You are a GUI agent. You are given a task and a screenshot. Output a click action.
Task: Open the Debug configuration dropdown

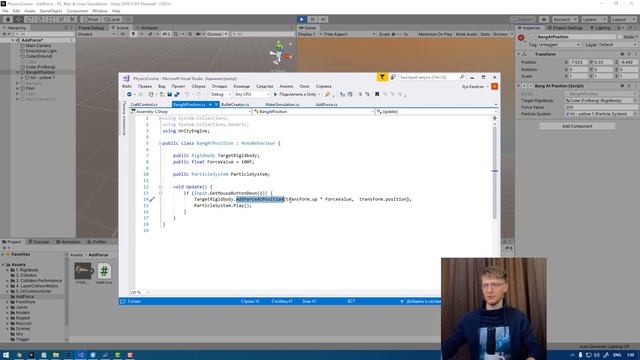[221, 95]
